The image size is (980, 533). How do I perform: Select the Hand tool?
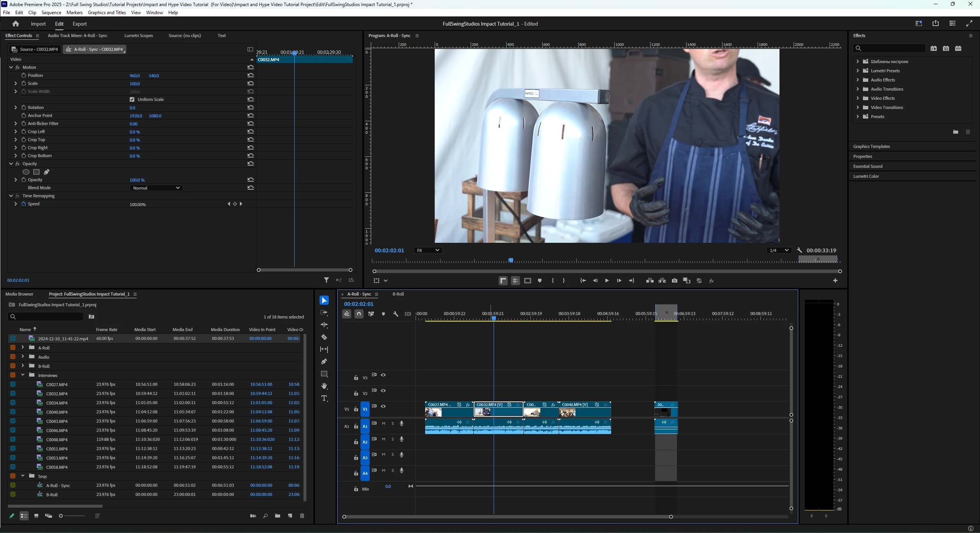pyautogui.click(x=324, y=386)
